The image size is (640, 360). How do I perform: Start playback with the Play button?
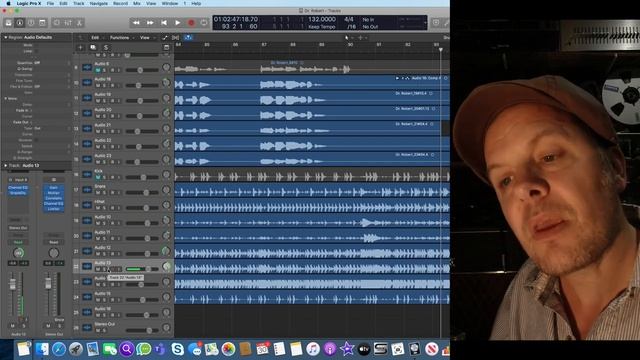(178, 23)
